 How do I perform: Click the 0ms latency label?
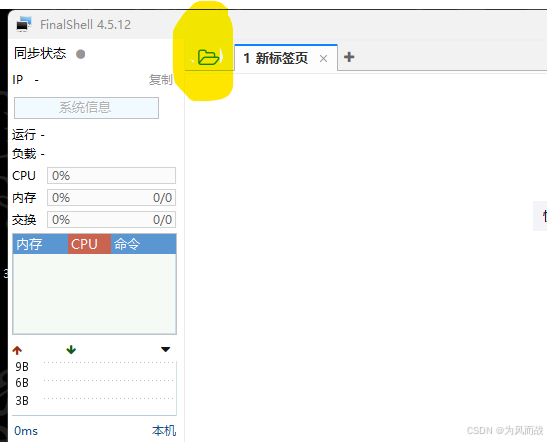tap(26, 431)
